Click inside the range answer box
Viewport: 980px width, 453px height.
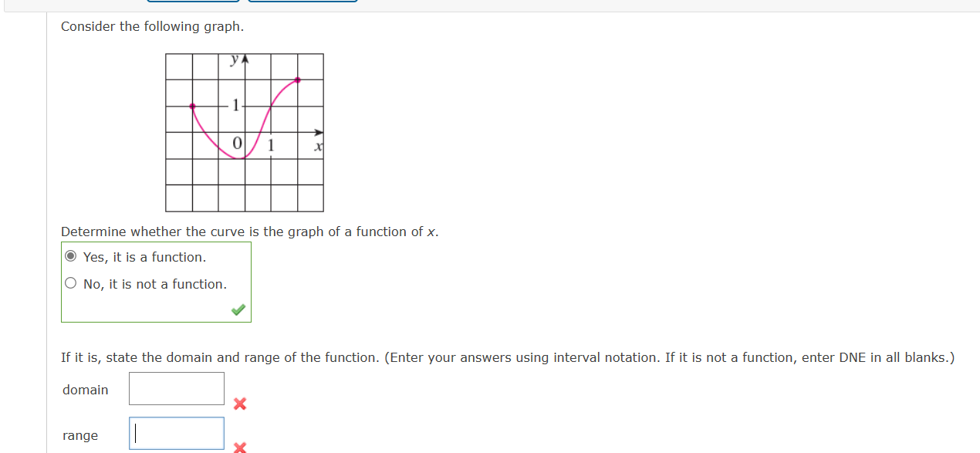[x=176, y=433]
